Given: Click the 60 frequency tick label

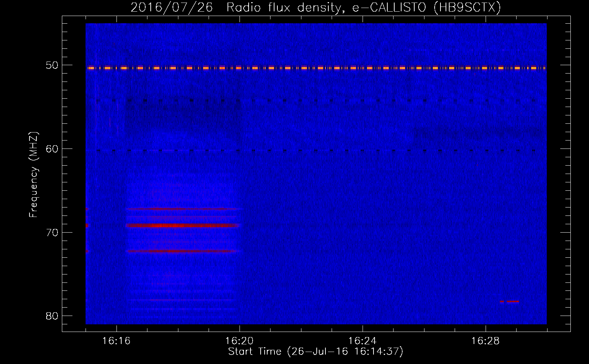Looking at the screenshot, I should 52,149.
